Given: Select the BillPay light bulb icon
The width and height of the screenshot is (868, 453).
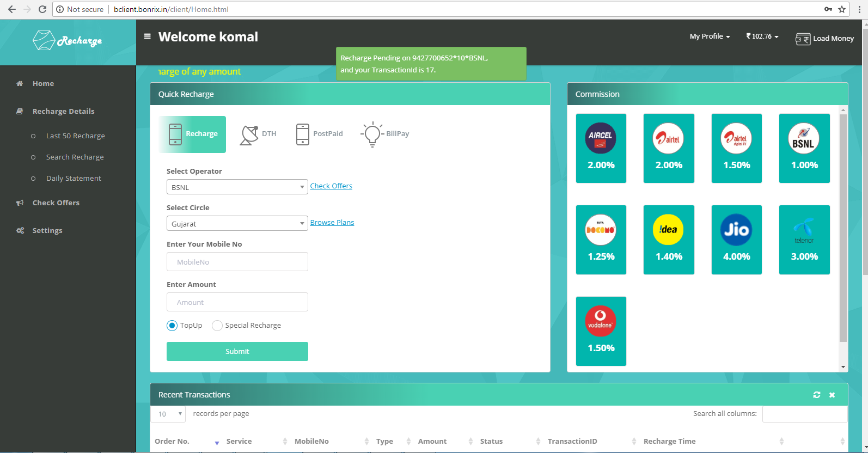Looking at the screenshot, I should [372, 134].
